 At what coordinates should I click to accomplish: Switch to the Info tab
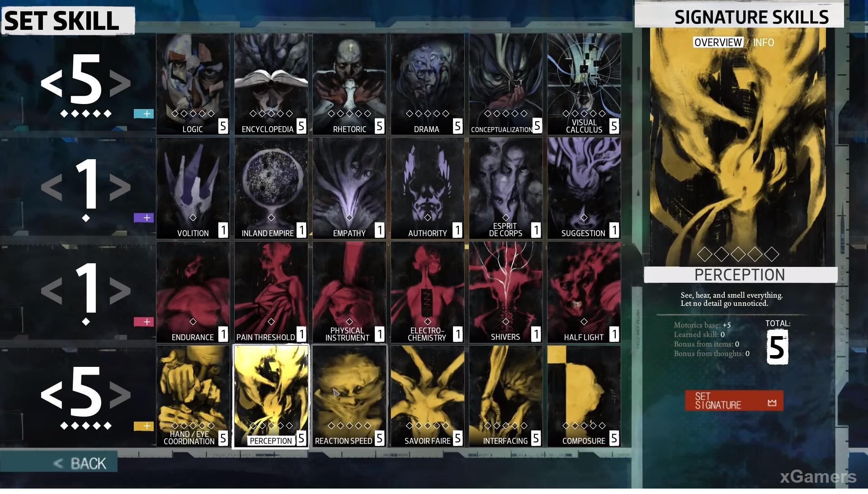pos(764,43)
